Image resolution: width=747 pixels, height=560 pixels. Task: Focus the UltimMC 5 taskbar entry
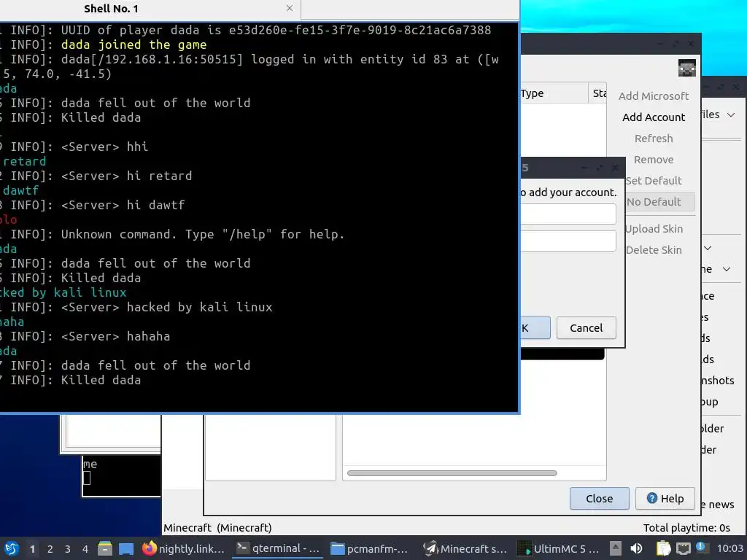point(558,548)
